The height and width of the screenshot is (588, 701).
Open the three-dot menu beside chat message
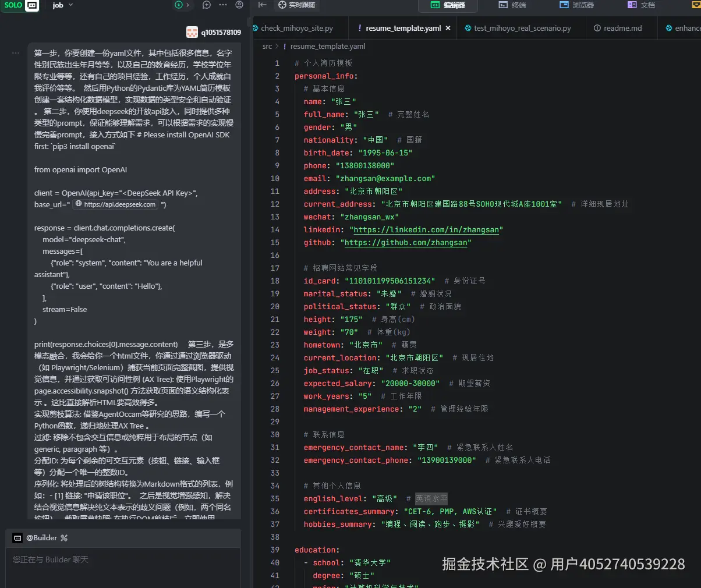[16, 53]
